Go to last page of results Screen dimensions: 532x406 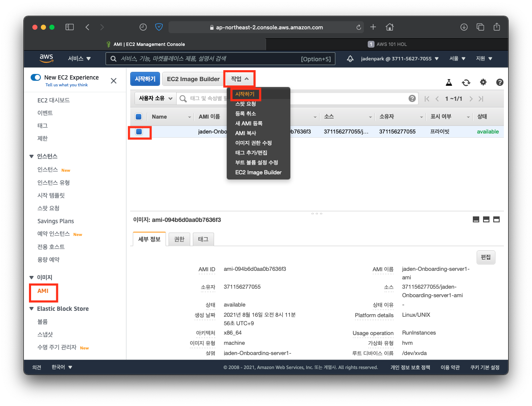[481, 99]
